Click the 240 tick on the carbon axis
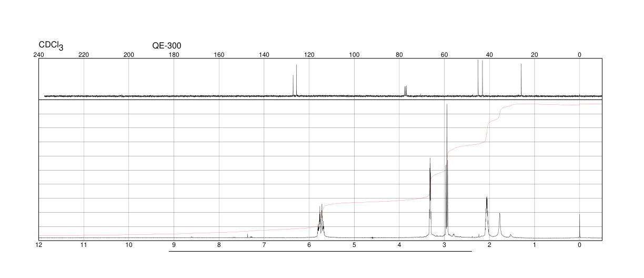 [38, 55]
